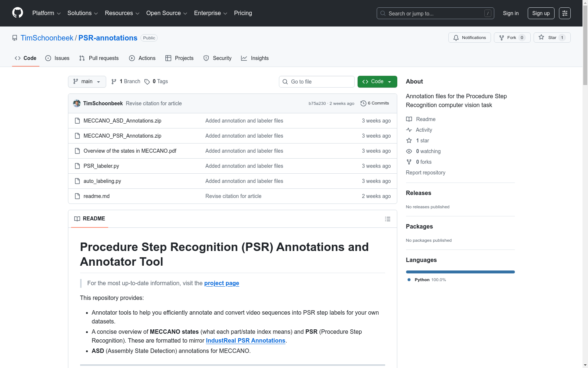Expand the Platform menu
The image size is (588, 368).
pos(46,13)
